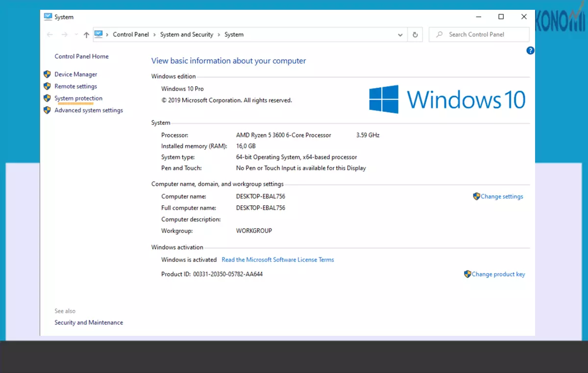Click the shield icon beside Advanced system settings
588x373 pixels.
pos(47,110)
